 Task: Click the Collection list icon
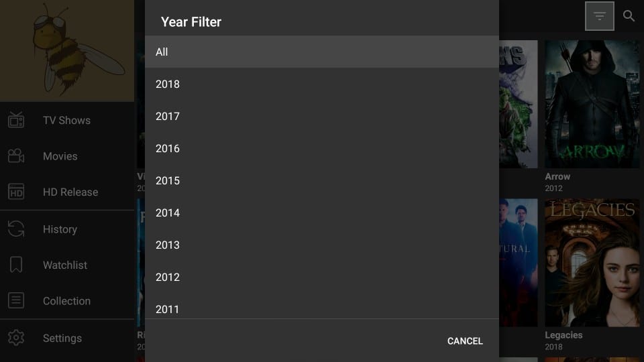pyautogui.click(x=16, y=300)
